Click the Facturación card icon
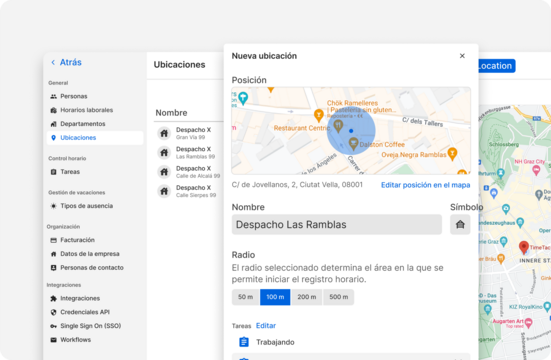Image resolution: width=551 pixels, height=360 pixels. 53,240
